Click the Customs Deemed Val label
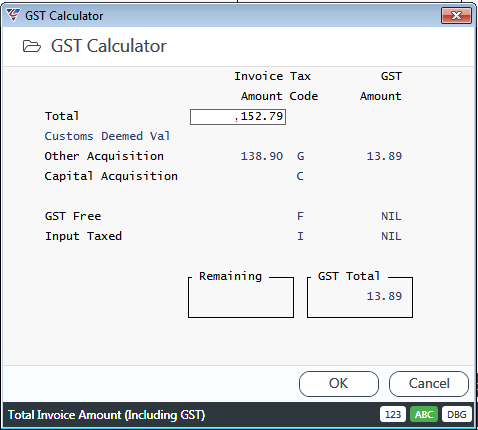This screenshot has height=430, width=478. [107, 136]
